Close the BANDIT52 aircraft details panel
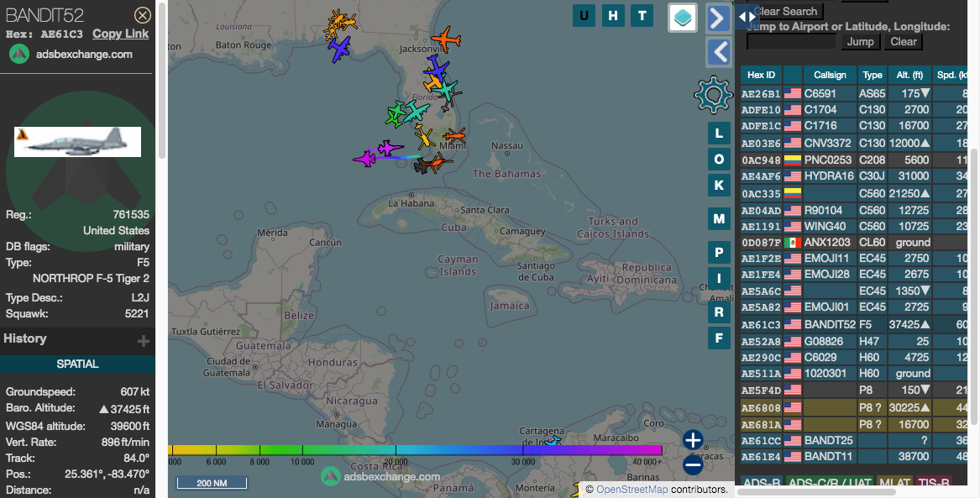The width and height of the screenshot is (980, 498). pyautogui.click(x=143, y=15)
